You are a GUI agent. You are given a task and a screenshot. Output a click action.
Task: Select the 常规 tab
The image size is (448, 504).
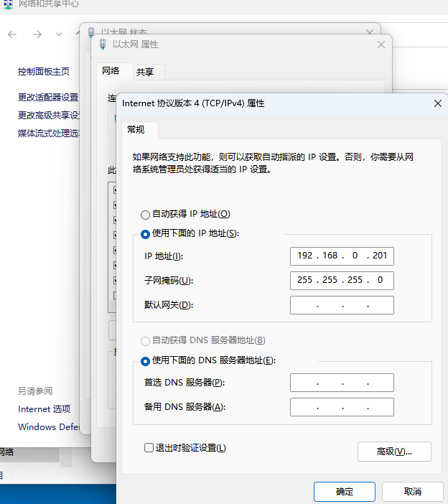click(136, 130)
